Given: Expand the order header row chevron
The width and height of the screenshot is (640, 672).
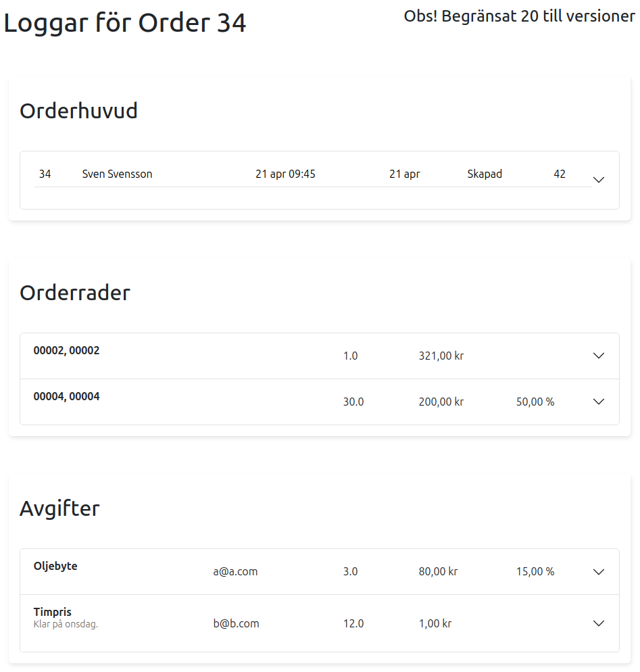Looking at the screenshot, I should pos(598,180).
